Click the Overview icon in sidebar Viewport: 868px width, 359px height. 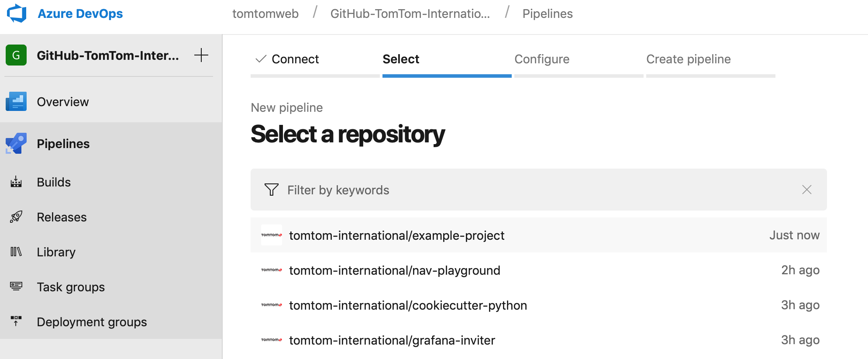[x=16, y=101]
